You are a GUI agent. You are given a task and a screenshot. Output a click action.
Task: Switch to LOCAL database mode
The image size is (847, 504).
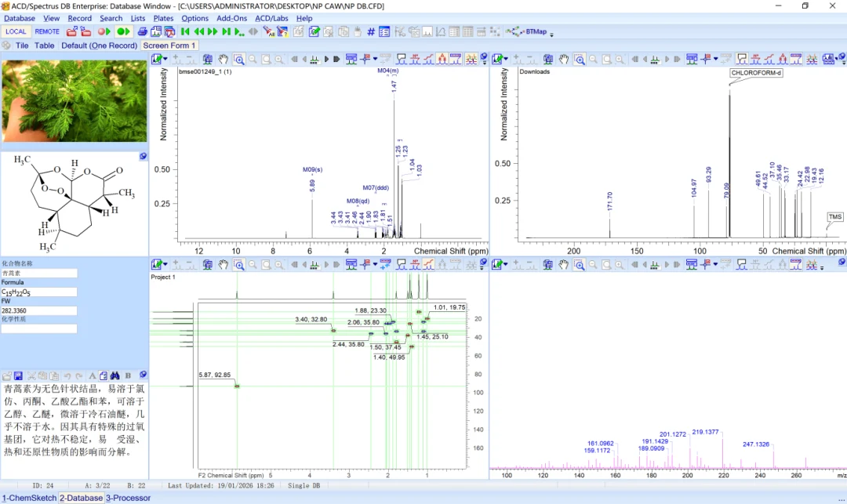click(16, 32)
